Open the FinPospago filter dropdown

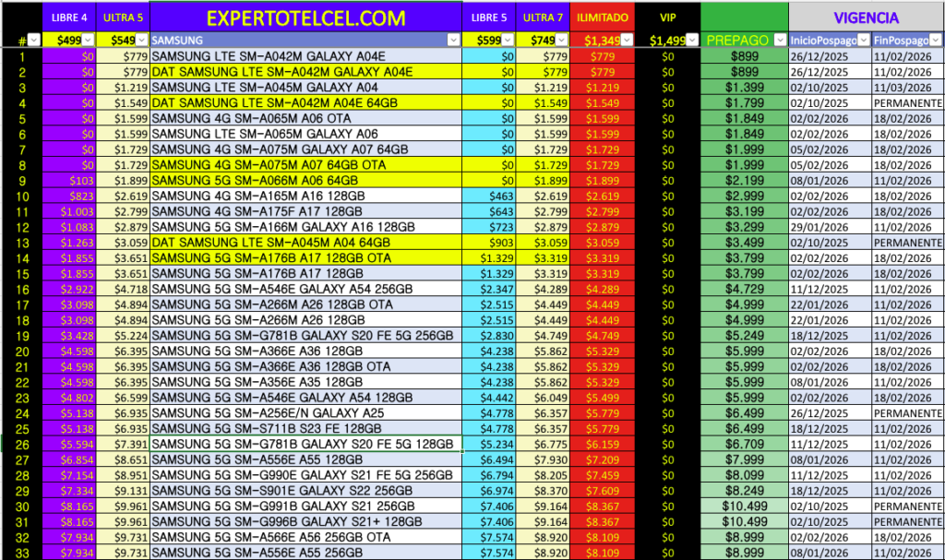[936, 40]
